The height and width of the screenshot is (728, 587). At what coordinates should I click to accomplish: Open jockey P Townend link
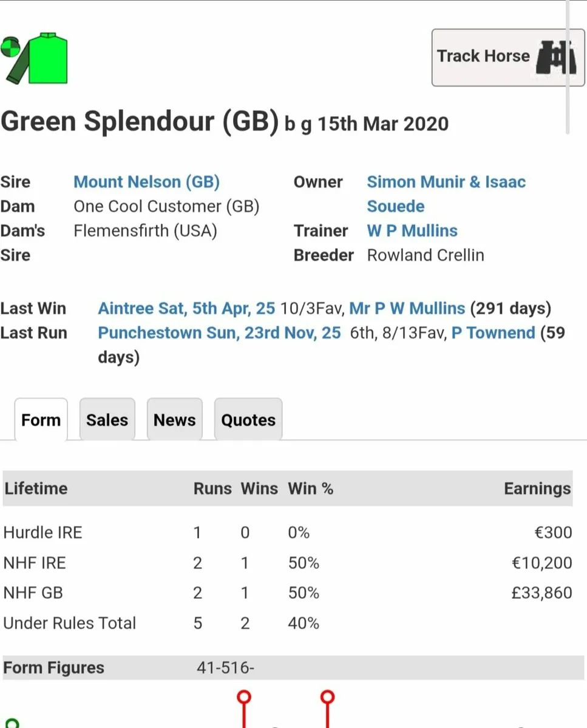click(x=493, y=333)
